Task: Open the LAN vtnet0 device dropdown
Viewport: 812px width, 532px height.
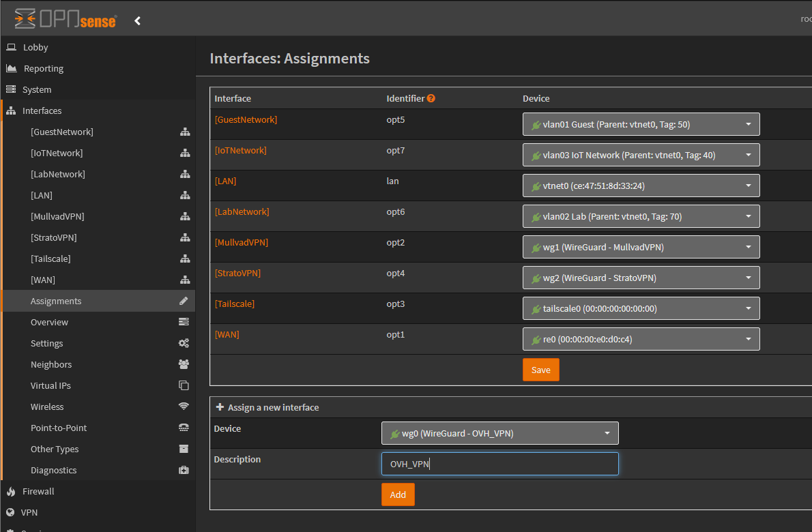Action: [x=641, y=186]
